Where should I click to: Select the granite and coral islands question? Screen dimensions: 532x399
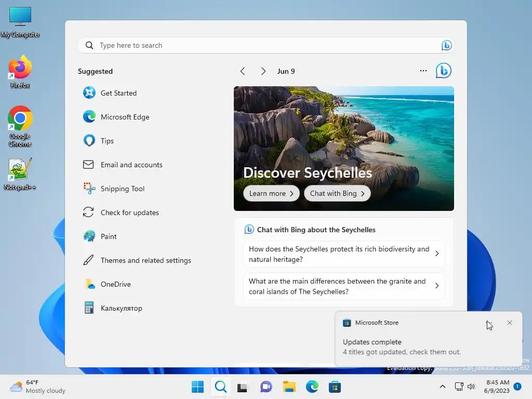click(344, 286)
